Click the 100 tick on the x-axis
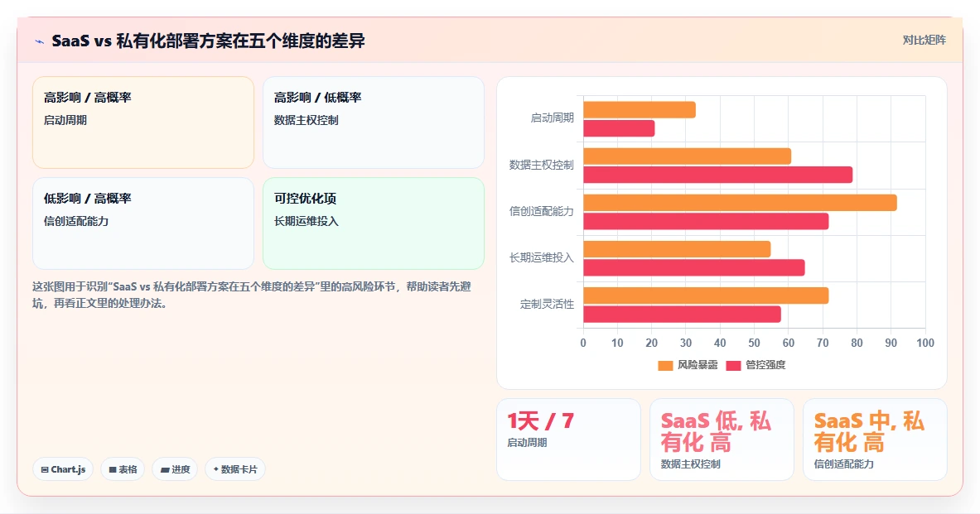The width and height of the screenshot is (980, 514). (925, 343)
